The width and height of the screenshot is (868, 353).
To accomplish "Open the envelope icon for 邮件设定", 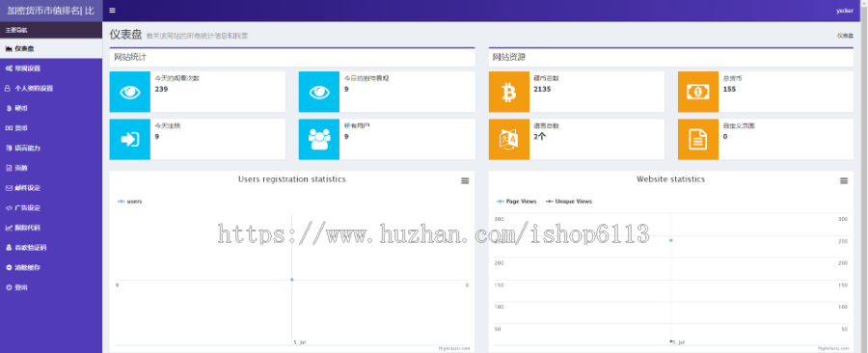I will pyautogui.click(x=9, y=188).
